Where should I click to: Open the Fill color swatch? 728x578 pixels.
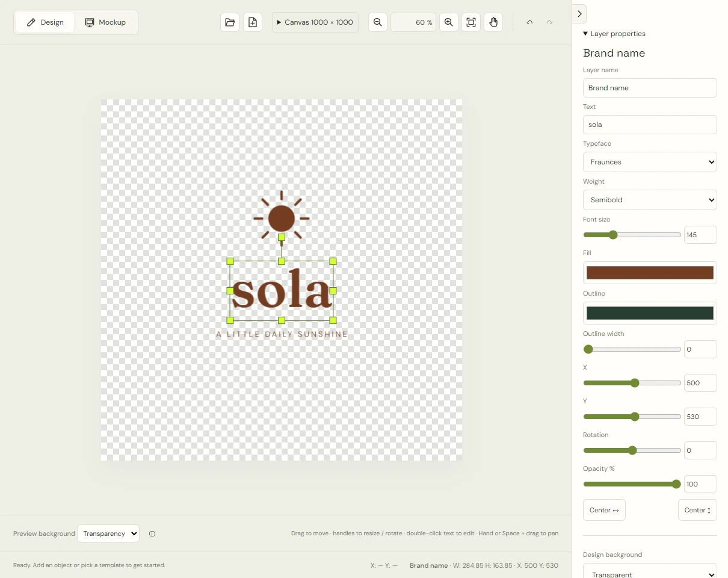(x=650, y=273)
